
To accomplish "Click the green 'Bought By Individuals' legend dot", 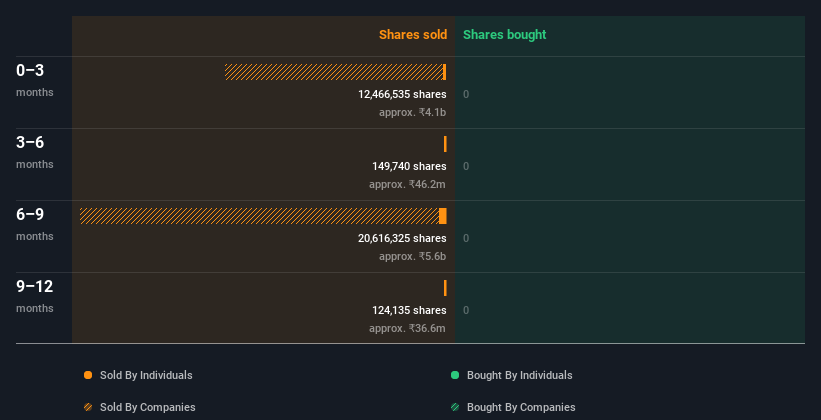I will [455, 375].
